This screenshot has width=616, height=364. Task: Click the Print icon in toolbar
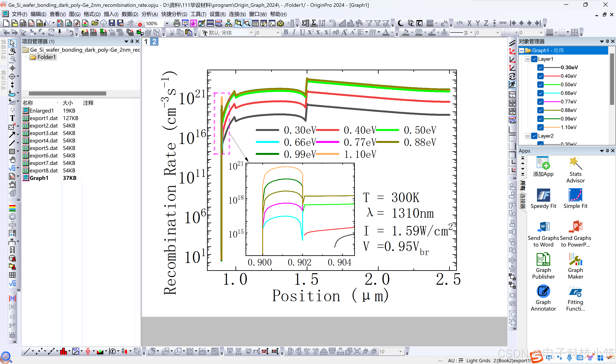click(x=176, y=23)
